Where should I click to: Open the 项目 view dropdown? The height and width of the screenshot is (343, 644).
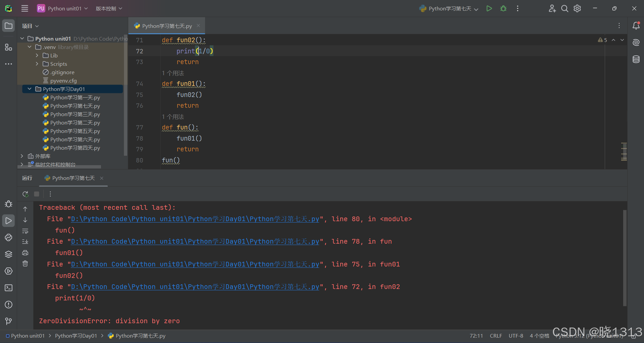coord(30,26)
